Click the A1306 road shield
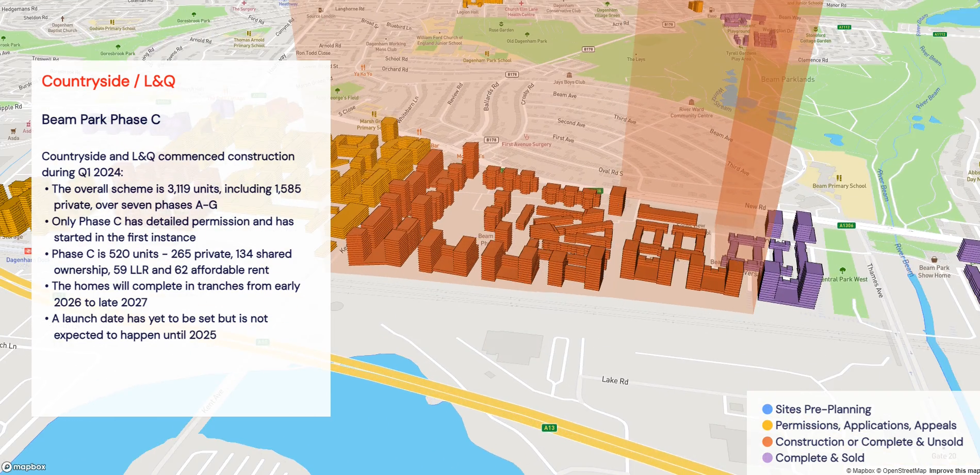The height and width of the screenshot is (475, 980). click(x=846, y=226)
